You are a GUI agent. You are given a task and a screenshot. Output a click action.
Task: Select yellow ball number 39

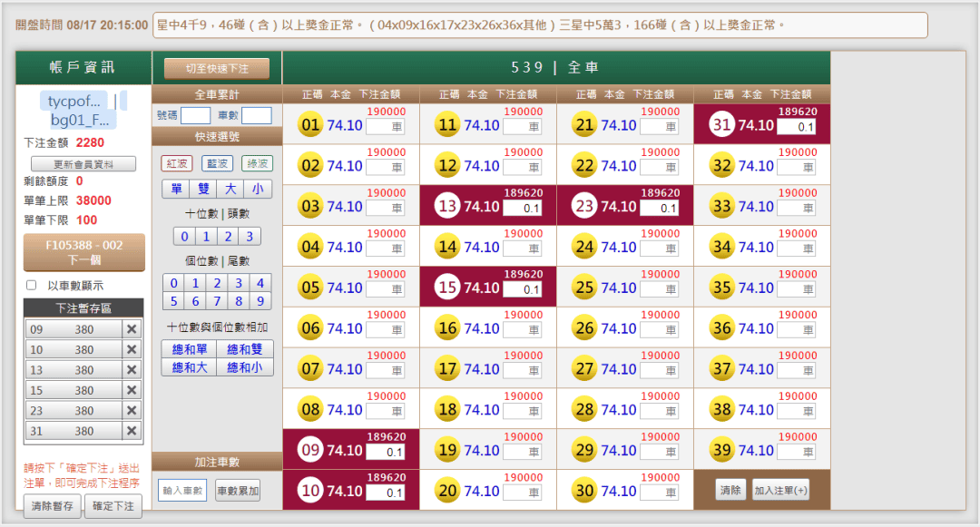click(x=722, y=450)
